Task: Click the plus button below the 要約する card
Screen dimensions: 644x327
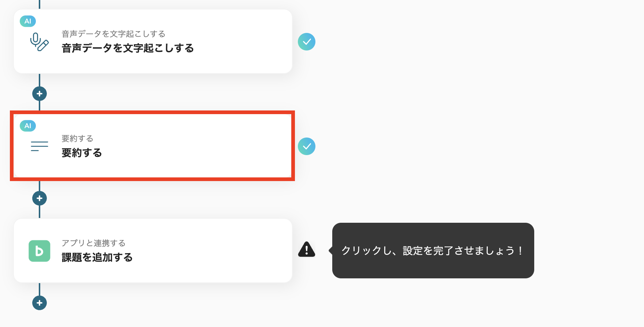Action: pyautogui.click(x=39, y=198)
